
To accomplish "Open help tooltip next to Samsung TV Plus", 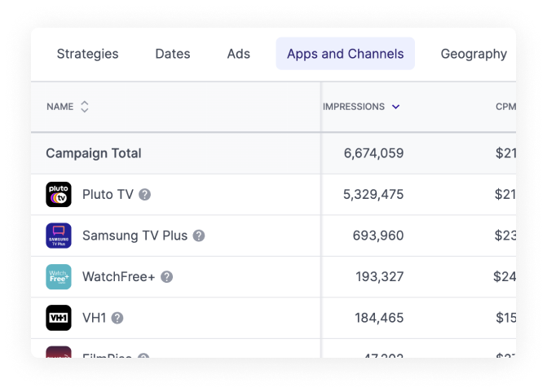I will [199, 236].
